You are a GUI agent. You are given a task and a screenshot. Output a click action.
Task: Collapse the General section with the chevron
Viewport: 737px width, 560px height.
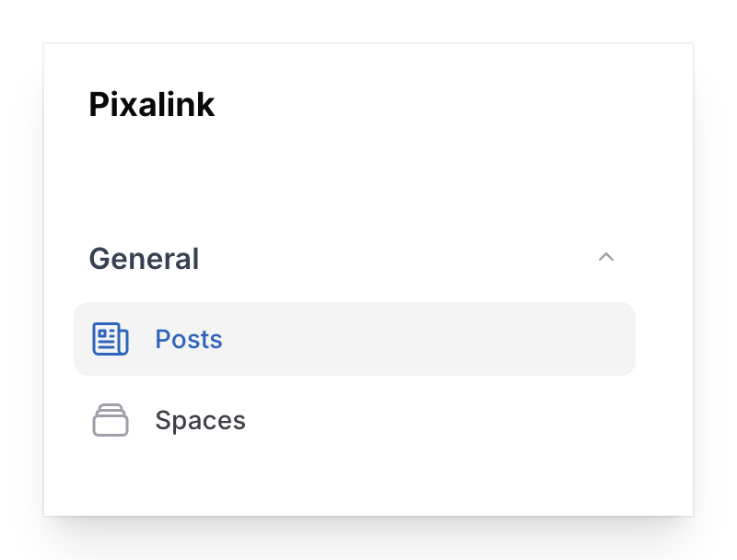click(606, 258)
